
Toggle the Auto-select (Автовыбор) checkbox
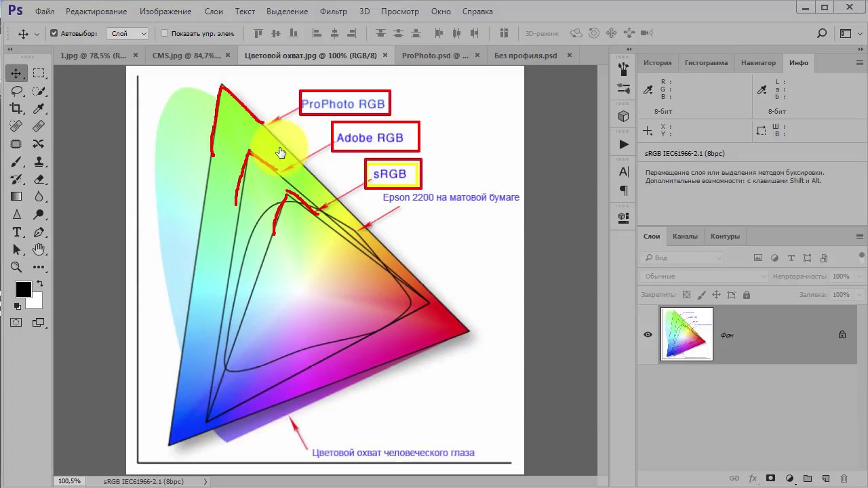pyautogui.click(x=54, y=33)
